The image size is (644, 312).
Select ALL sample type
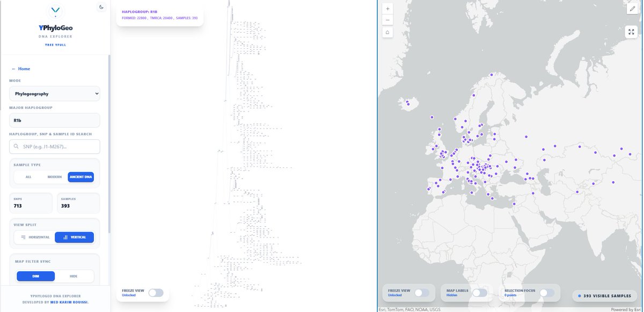28,177
